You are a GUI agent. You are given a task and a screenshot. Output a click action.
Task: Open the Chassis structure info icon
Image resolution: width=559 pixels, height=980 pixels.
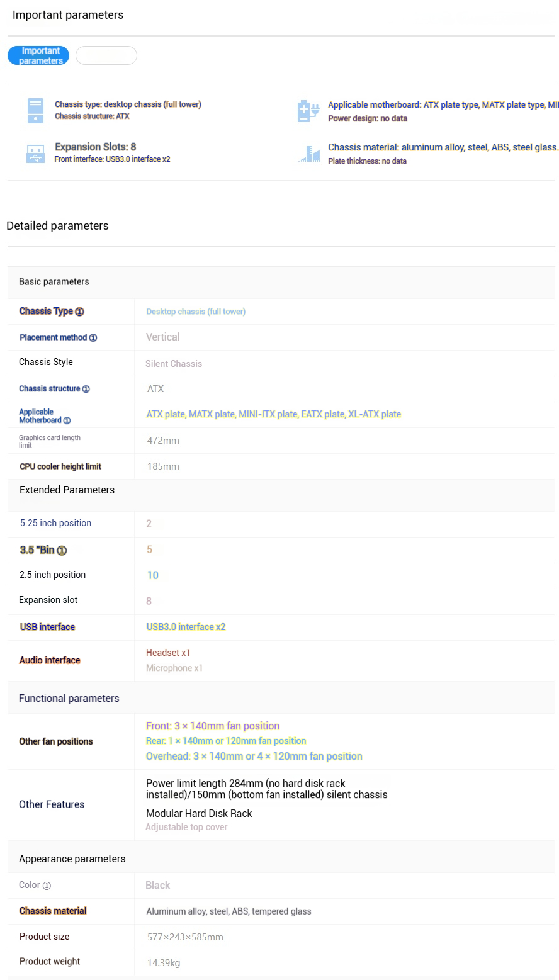[x=86, y=389]
